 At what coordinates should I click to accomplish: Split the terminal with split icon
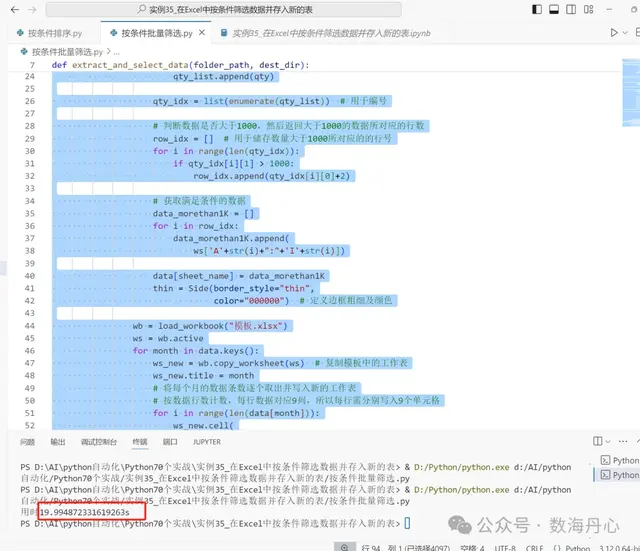pos(598,441)
